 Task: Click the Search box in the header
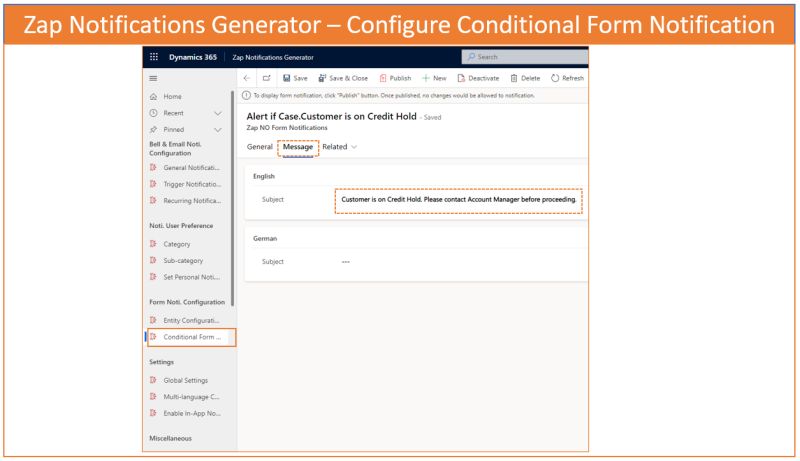click(525, 57)
